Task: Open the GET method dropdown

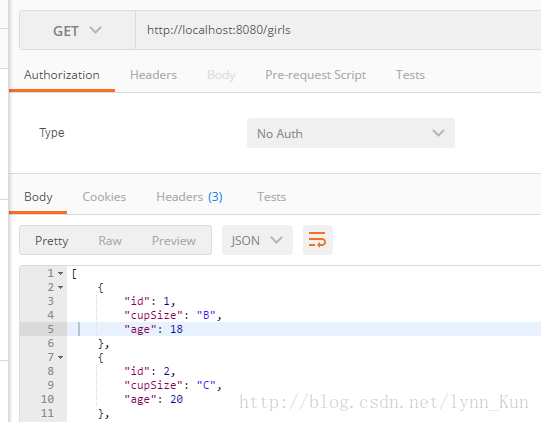Action: (x=78, y=30)
